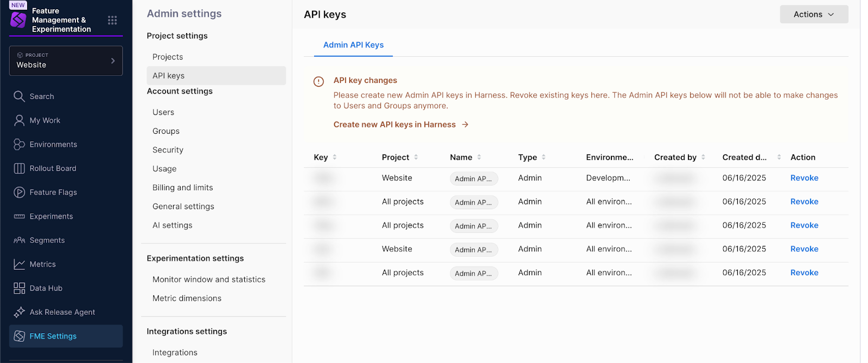Expand the Actions dropdown

click(813, 15)
